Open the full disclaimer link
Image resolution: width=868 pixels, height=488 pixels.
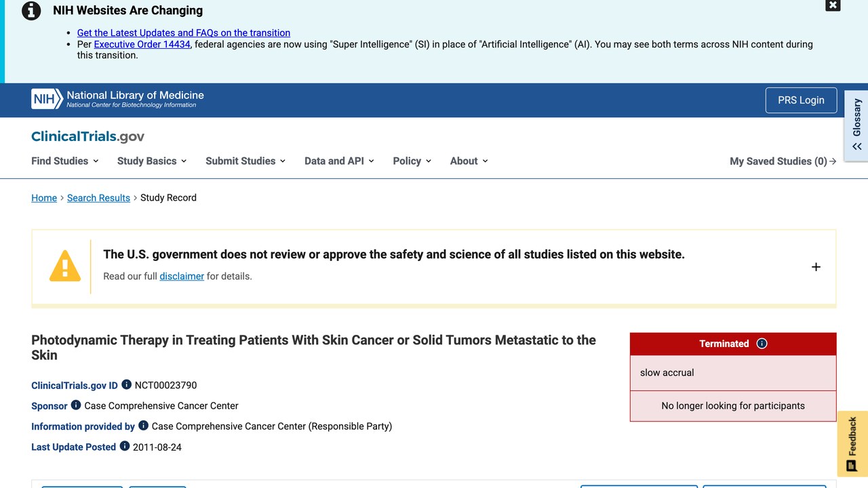(182, 277)
